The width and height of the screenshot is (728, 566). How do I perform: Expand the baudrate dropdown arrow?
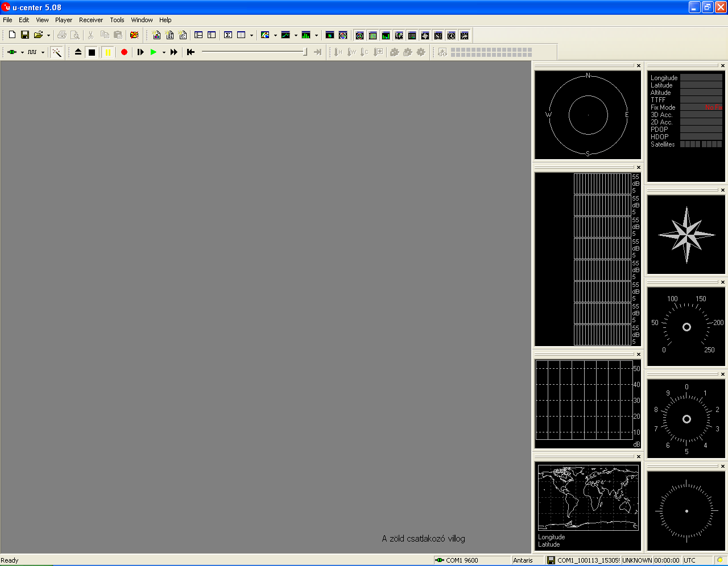(43, 52)
